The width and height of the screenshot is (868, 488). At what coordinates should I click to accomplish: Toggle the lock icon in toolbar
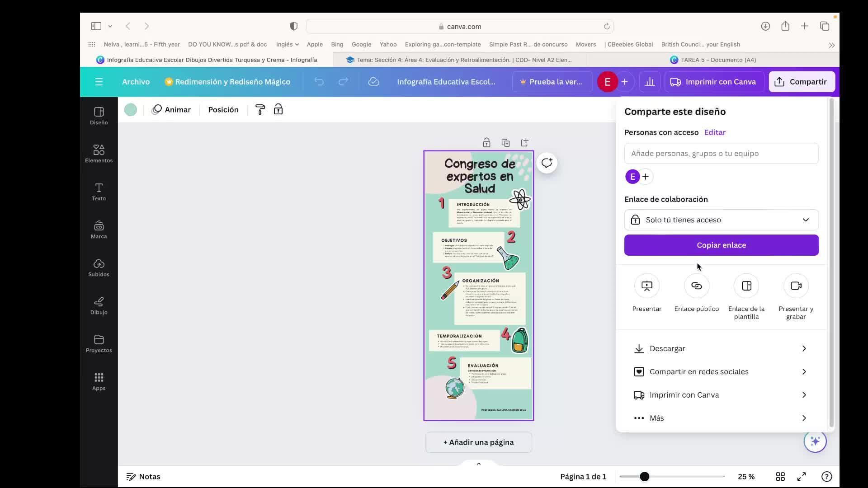point(278,110)
